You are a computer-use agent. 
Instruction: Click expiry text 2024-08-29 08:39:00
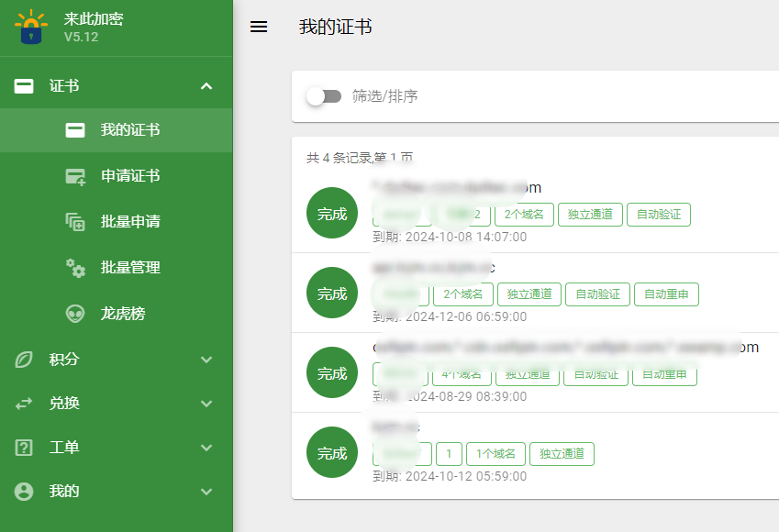click(466, 396)
